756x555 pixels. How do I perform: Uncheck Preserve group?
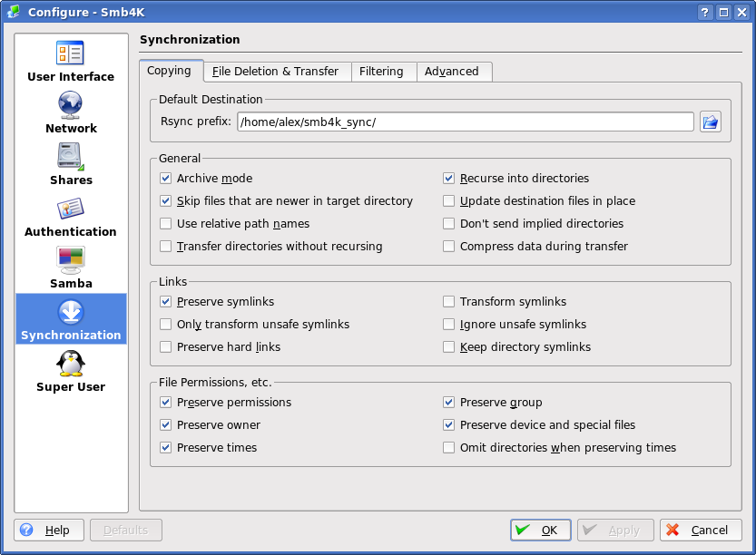click(x=448, y=403)
